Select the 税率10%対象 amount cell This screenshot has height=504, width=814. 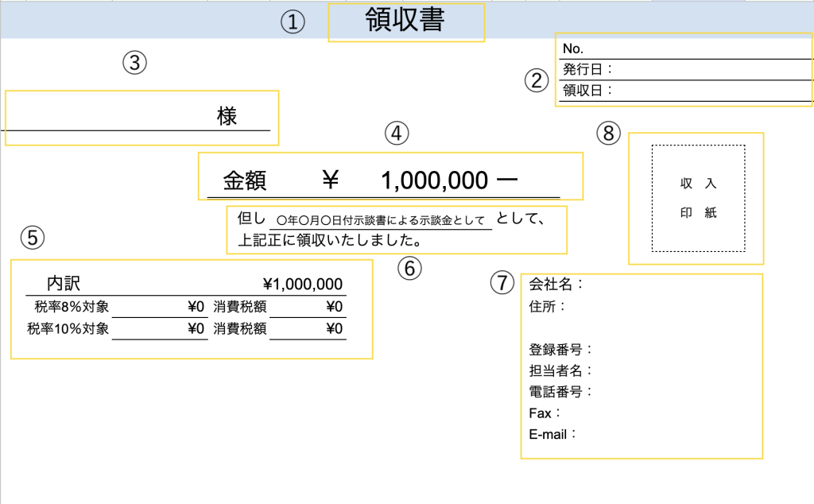tap(159, 328)
